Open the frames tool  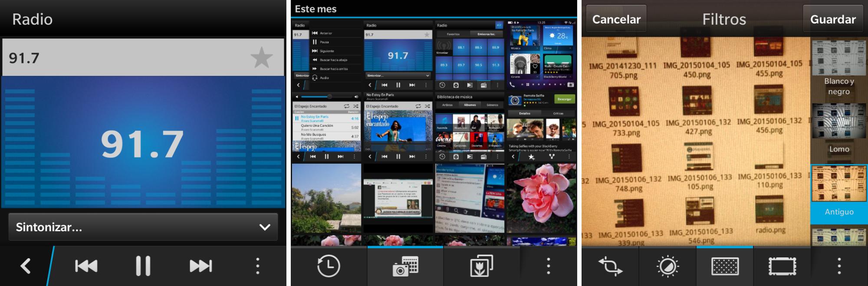point(782,266)
